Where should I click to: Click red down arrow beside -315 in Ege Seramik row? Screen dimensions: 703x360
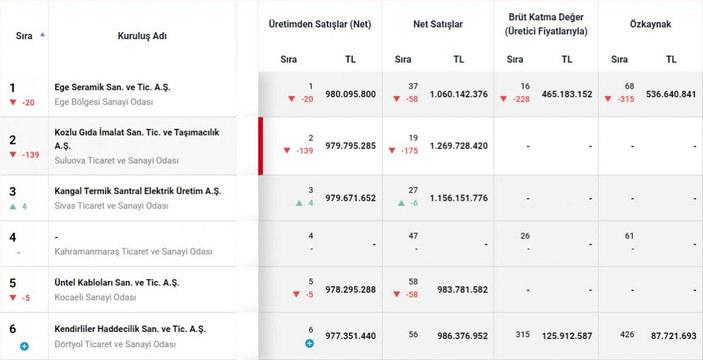coord(608,99)
